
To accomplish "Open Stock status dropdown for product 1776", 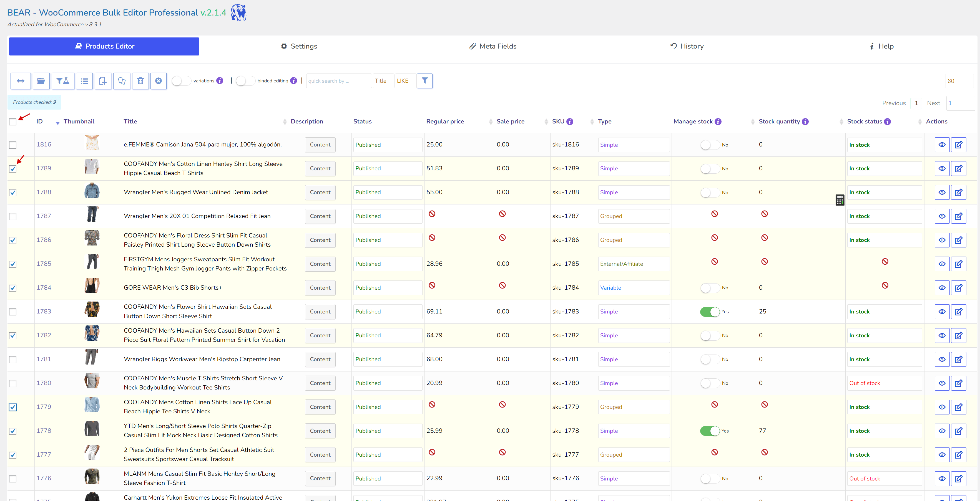I will coord(884,479).
